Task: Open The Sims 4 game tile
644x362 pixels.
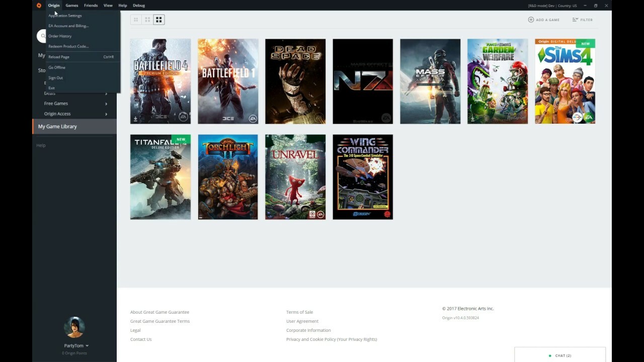Action: pyautogui.click(x=565, y=81)
